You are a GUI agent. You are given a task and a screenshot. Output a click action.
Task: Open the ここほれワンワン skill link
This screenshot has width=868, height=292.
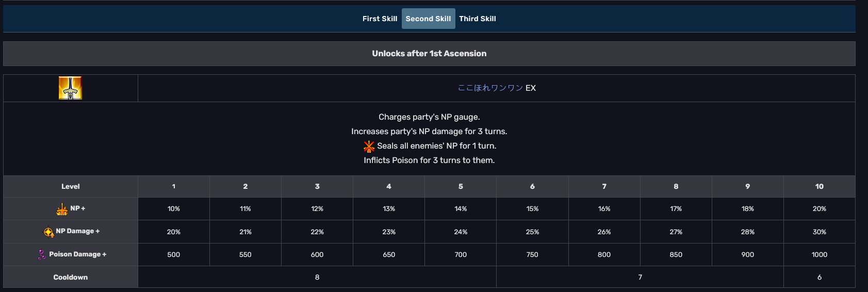(490, 88)
